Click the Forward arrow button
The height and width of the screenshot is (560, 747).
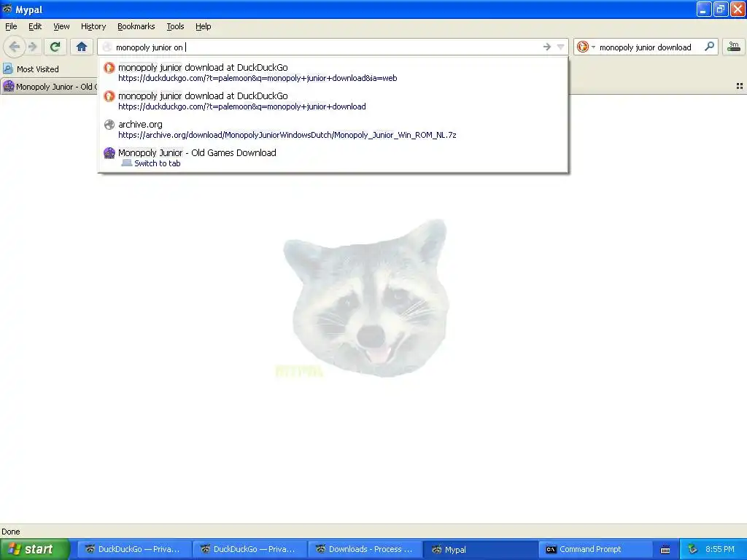(32, 47)
